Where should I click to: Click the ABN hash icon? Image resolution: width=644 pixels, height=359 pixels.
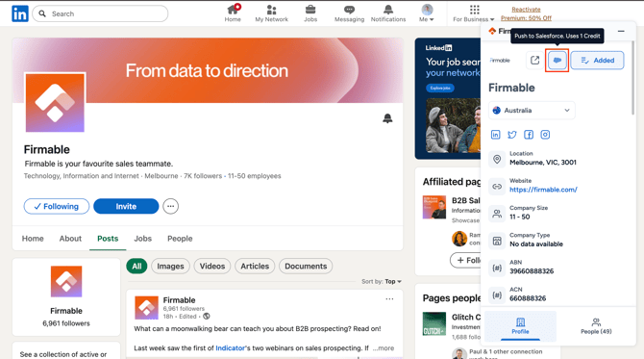click(497, 269)
